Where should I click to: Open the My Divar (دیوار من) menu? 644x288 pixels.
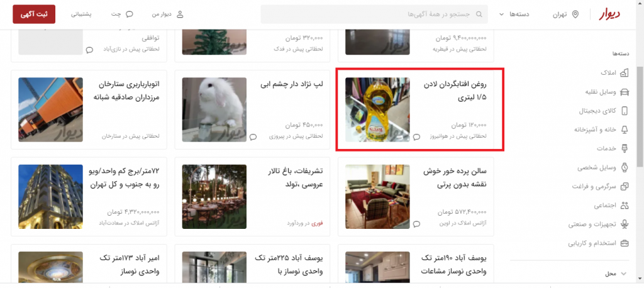167,14
